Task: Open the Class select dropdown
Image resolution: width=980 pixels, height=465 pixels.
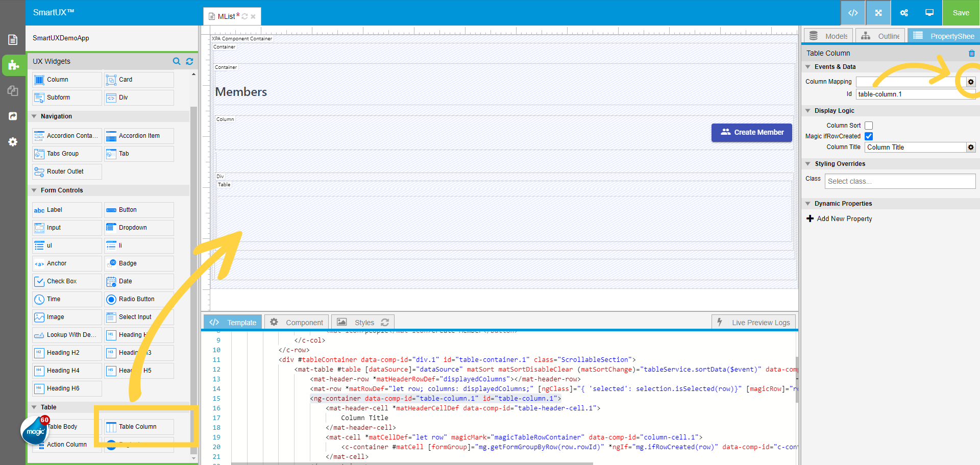Action: 899,181
